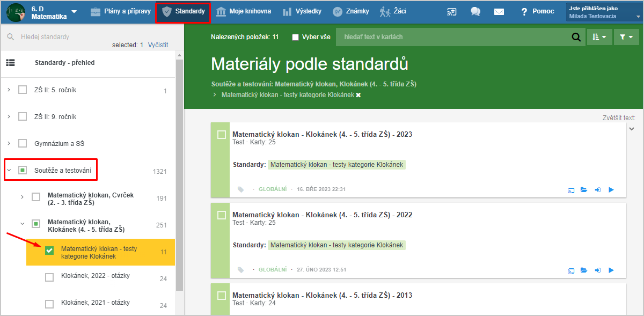644x316 pixels.
Task: Check the Gymnázium a SŠ checkbox
Action: [x=23, y=143]
